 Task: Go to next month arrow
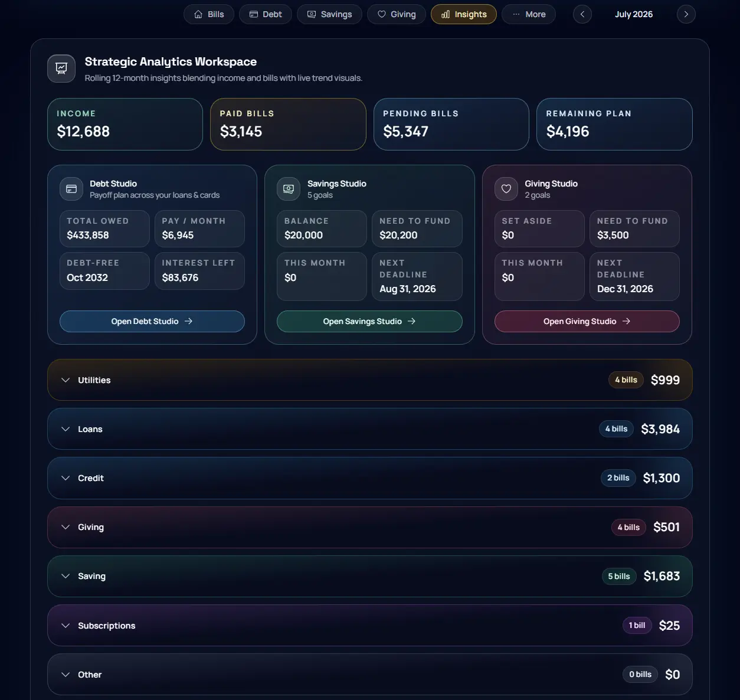pos(686,14)
